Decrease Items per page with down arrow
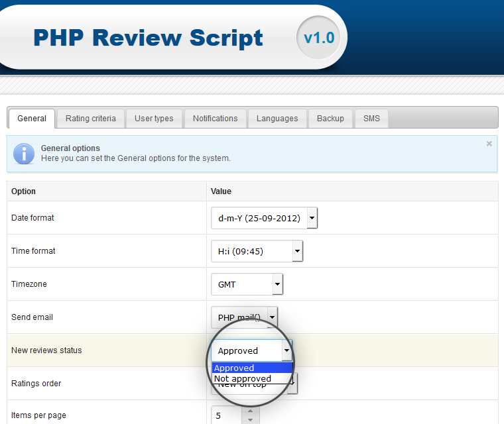This screenshot has height=424, width=504. pyautogui.click(x=251, y=419)
